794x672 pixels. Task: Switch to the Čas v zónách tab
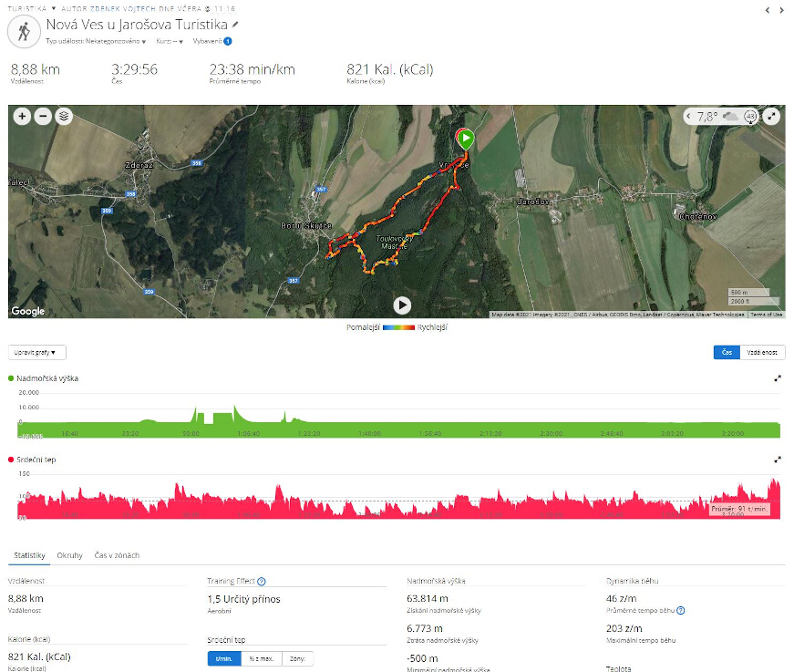pos(117,555)
